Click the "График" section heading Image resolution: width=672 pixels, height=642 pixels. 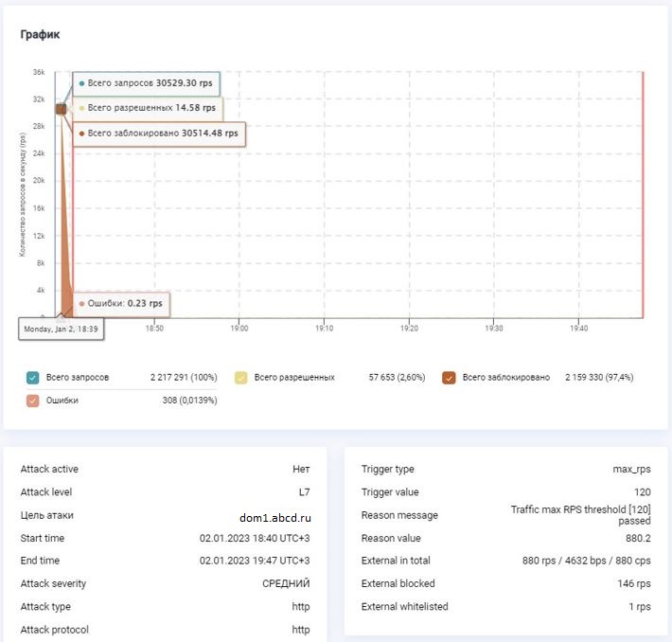[x=41, y=35]
